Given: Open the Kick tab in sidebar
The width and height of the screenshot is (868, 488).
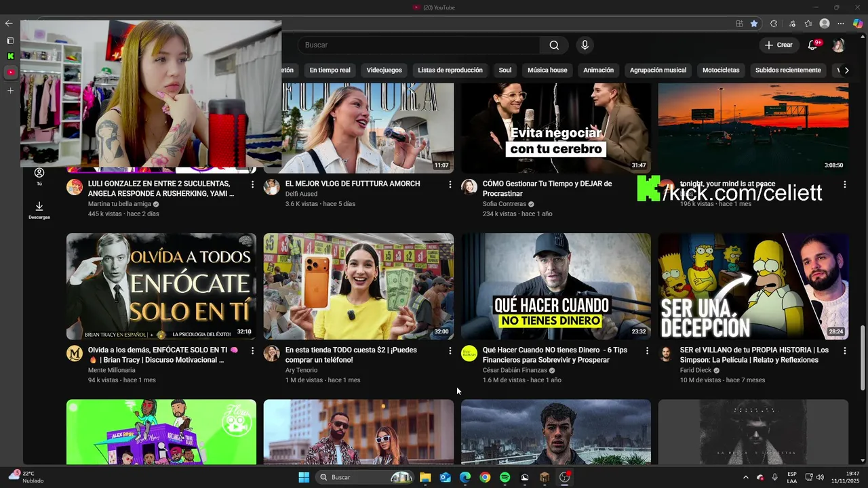Looking at the screenshot, I should click(x=10, y=56).
